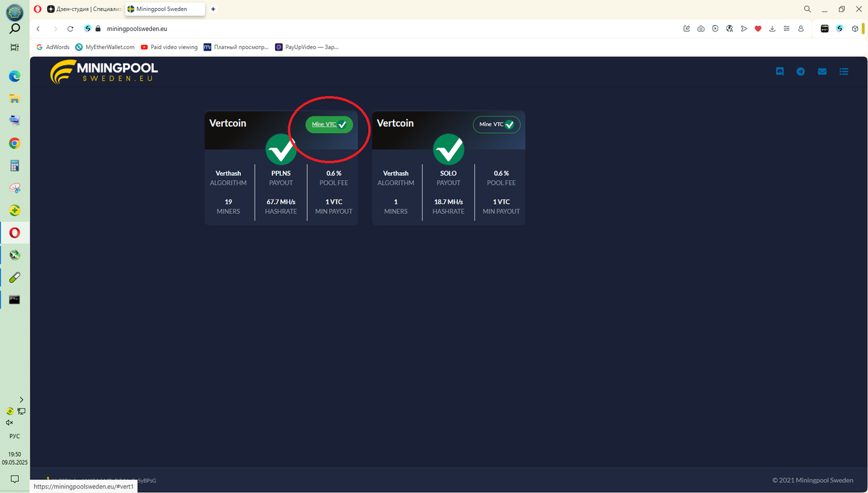Click the Vertcoin checkmark logo on PPLNS card

[281, 149]
